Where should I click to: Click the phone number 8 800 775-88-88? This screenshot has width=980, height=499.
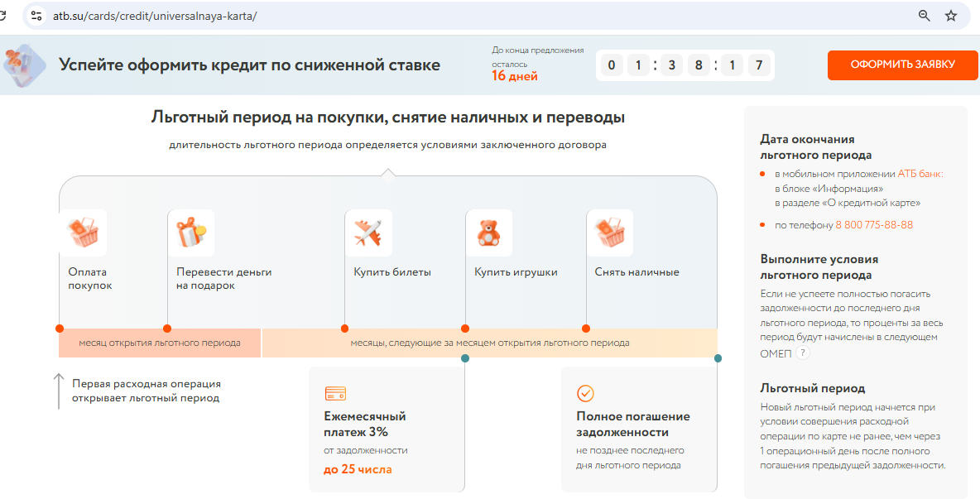tap(874, 225)
